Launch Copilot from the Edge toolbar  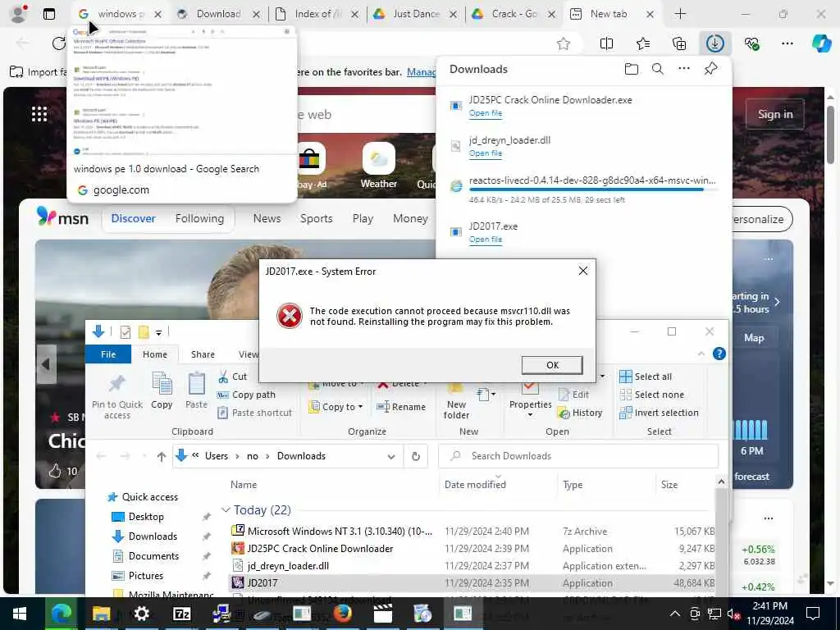coord(822,43)
